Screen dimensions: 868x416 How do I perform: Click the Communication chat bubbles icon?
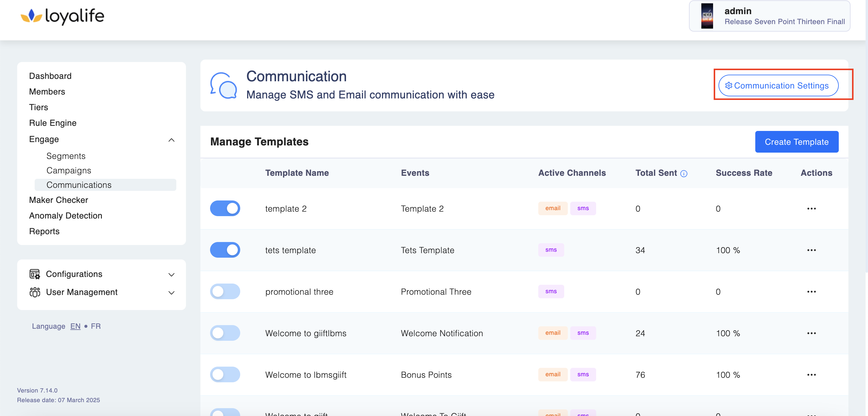[x=223, y=85]
